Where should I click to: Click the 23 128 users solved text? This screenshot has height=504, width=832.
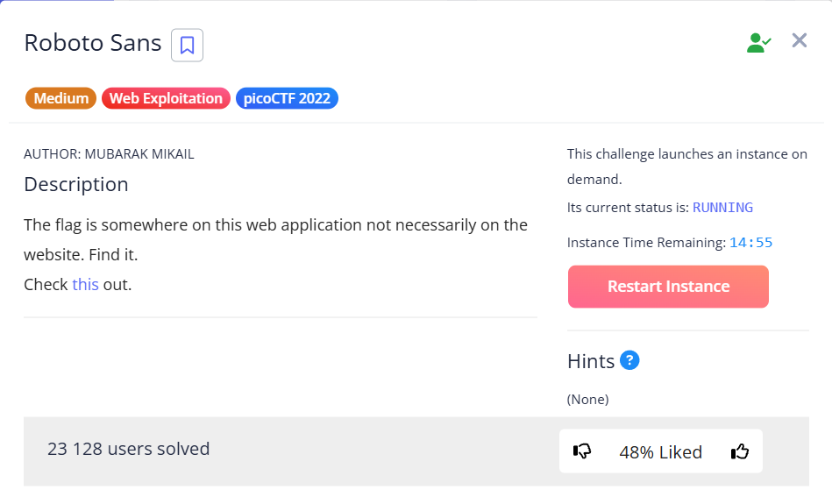coord(129,449)
